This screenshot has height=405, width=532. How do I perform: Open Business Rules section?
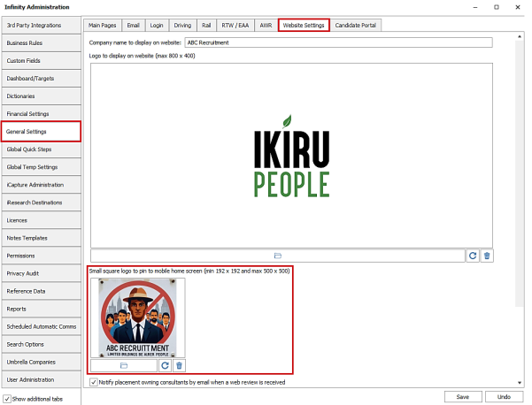pos(41,43)
